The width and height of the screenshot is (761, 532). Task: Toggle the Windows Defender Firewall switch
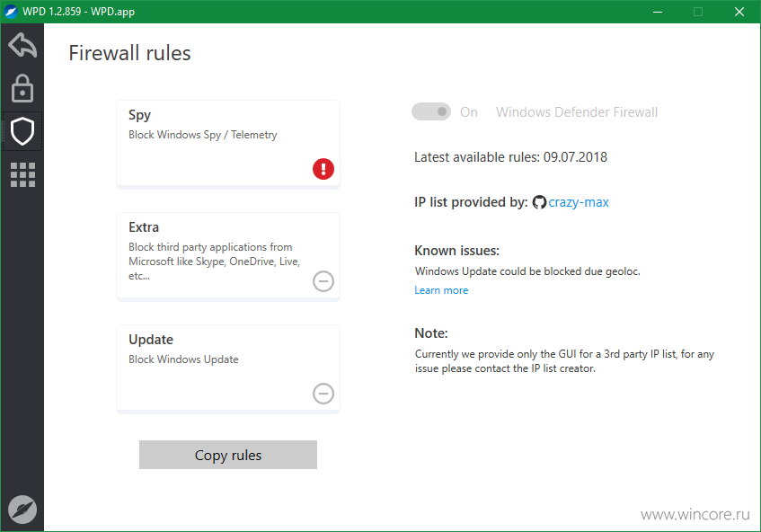pos(431,112)
